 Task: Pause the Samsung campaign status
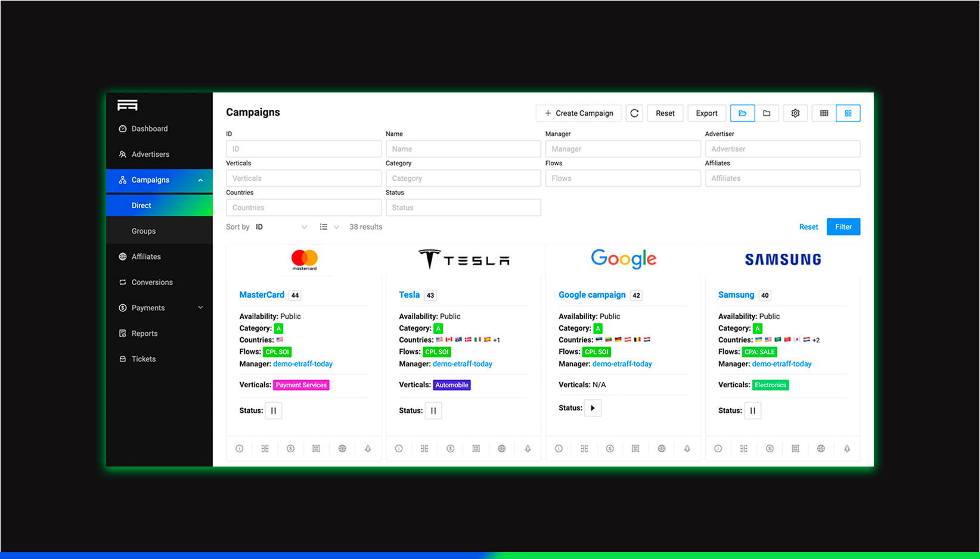(x=752, y=410)
